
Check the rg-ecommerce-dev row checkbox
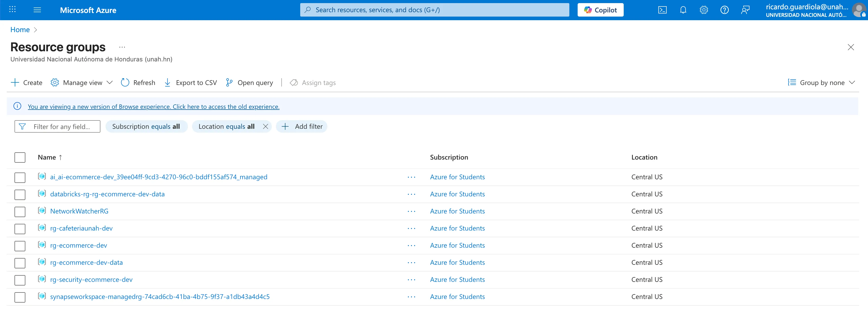click(20, 246)
